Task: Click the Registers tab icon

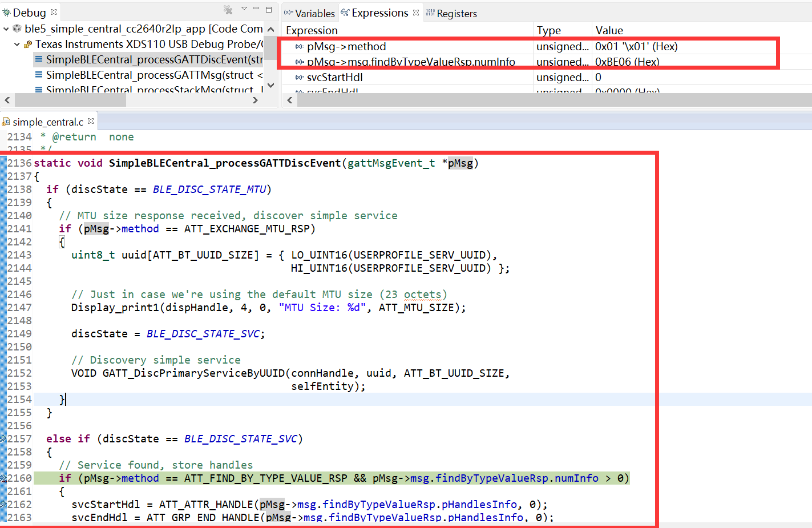Action: pos(430,13)
